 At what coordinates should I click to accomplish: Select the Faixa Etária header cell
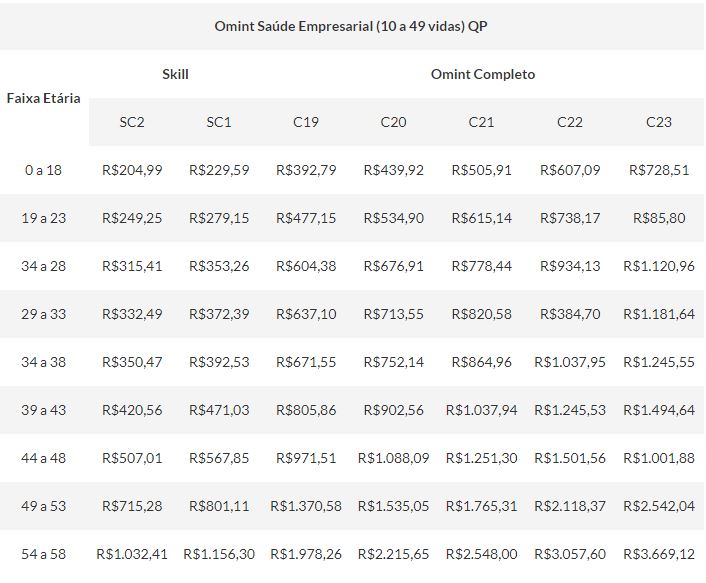pos(43,98)
